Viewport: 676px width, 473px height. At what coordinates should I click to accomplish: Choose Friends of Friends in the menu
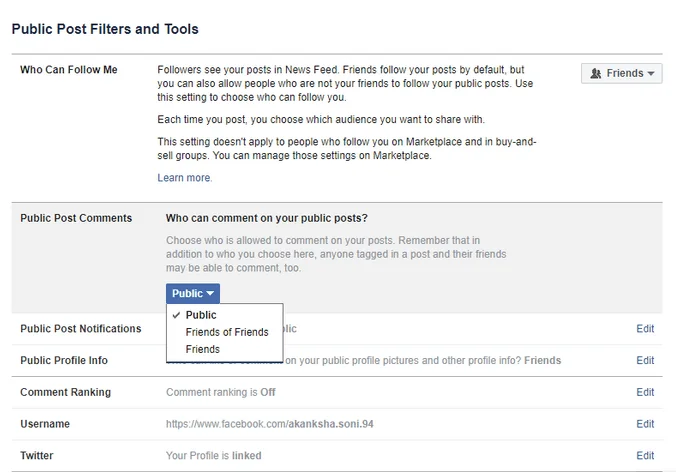click(227, 332)
